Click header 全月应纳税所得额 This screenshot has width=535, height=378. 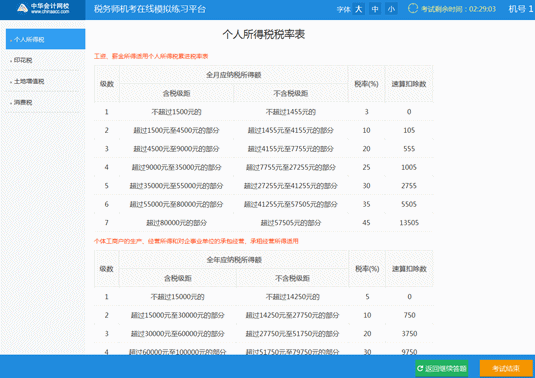[234, 75]
